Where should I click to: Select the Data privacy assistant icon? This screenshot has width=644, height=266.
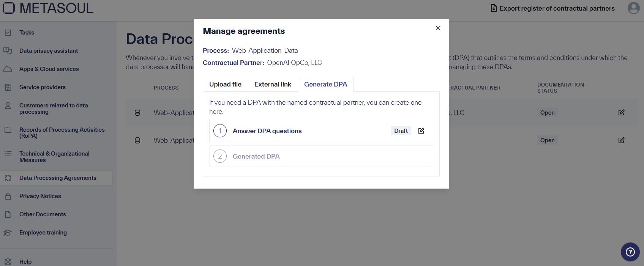8,50
